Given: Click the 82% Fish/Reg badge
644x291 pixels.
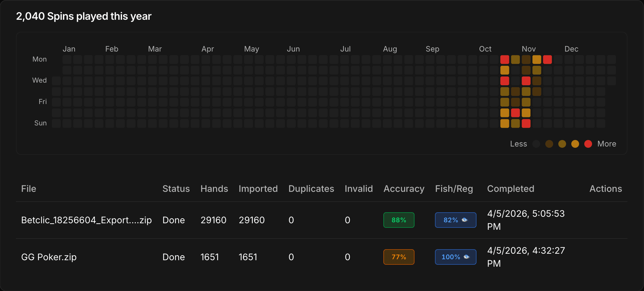Looking at the screenshot, I should 456,220.
